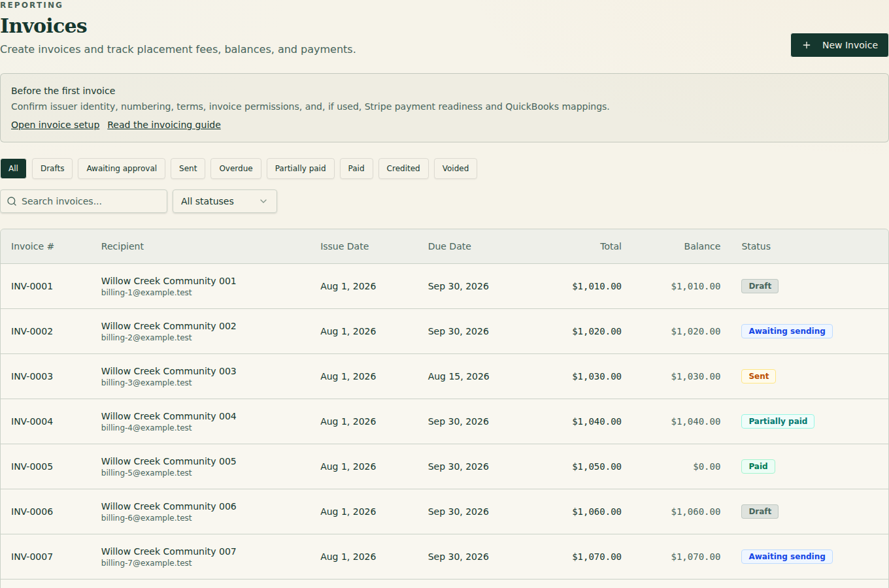The width and height of the screenshot is (889, 588).
Task: Click the Total column header
Action: [x=611, y=246]
